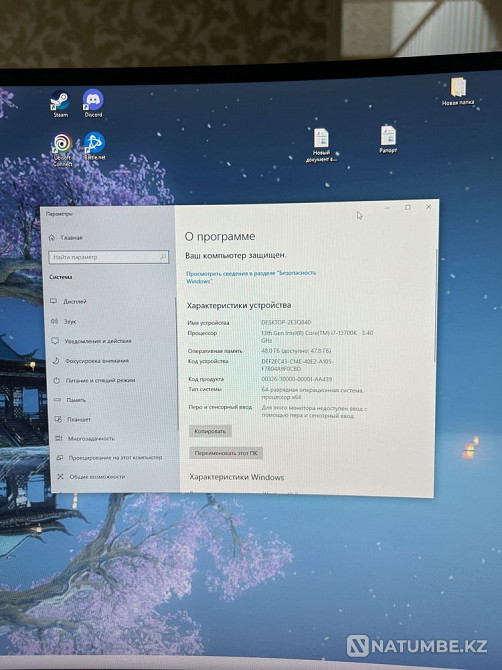
Task: Launch Battle.net desktop shortcut
Action: pyautogui.click(x=94, y=146)
